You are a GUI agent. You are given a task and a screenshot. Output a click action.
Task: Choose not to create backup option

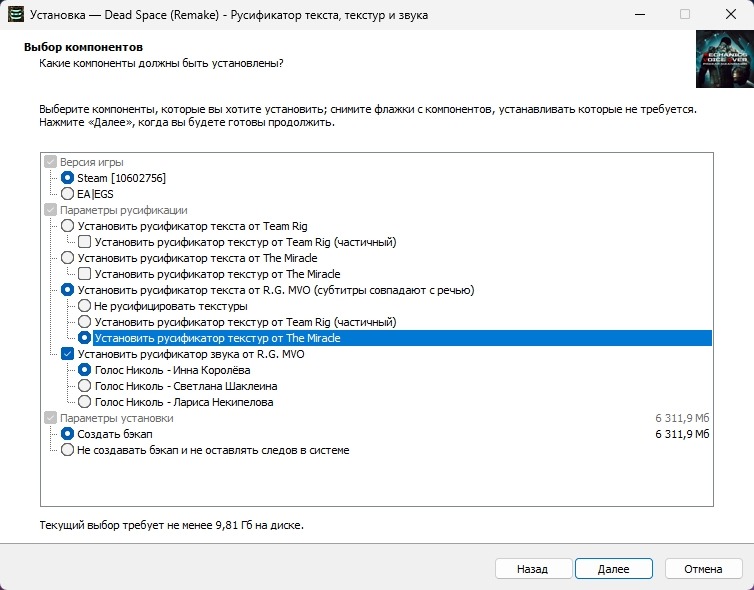[67, 450]
